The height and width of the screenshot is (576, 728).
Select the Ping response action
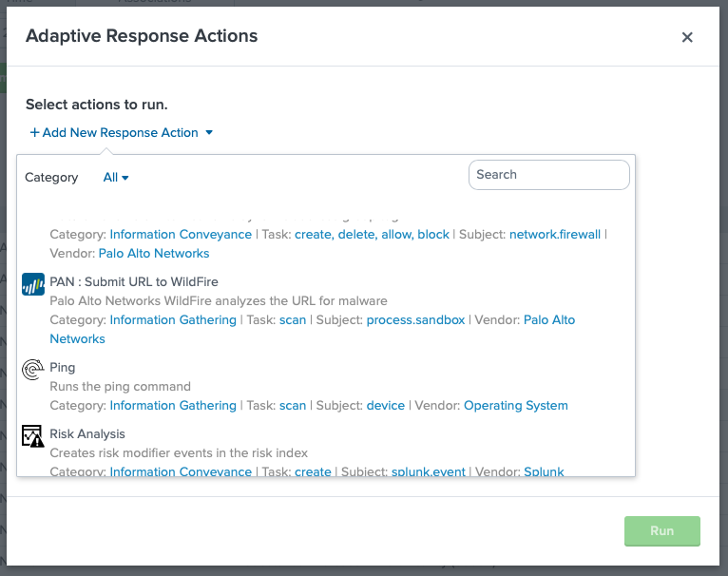coord(63,368)
